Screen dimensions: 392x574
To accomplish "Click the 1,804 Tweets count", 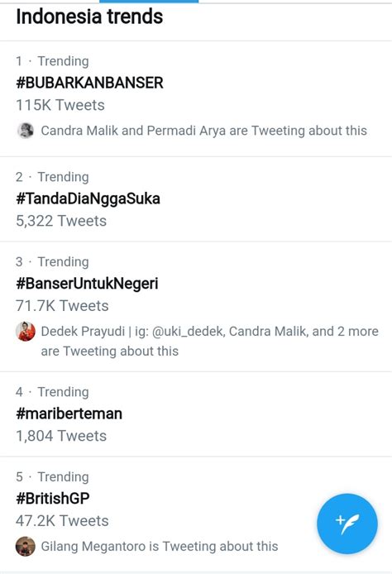I will 61,436.
